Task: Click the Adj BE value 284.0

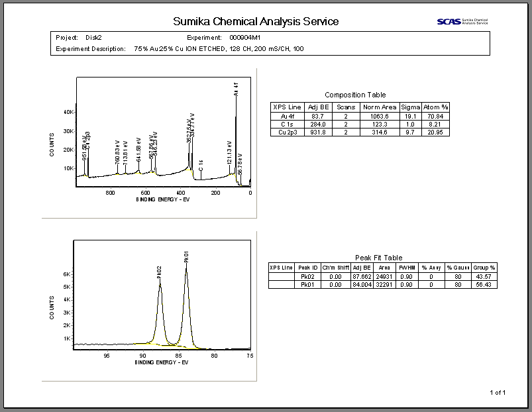Action: click(x=318, y=125)
